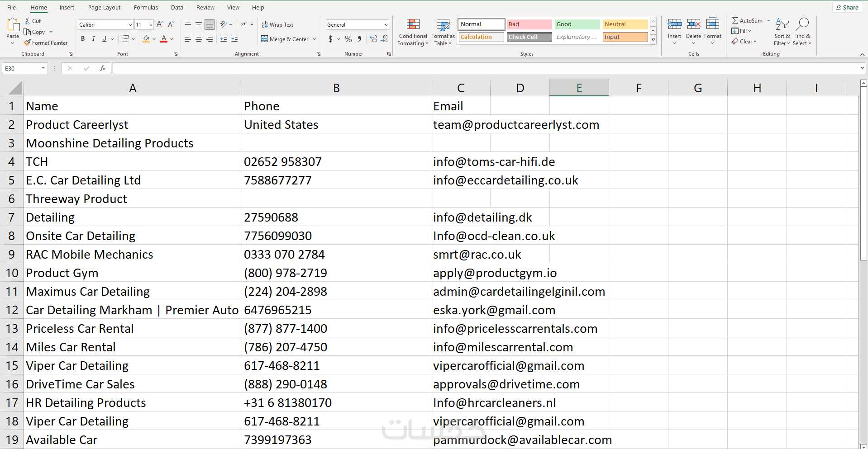Switch to the Insert tab

click(x=67, y=7)
